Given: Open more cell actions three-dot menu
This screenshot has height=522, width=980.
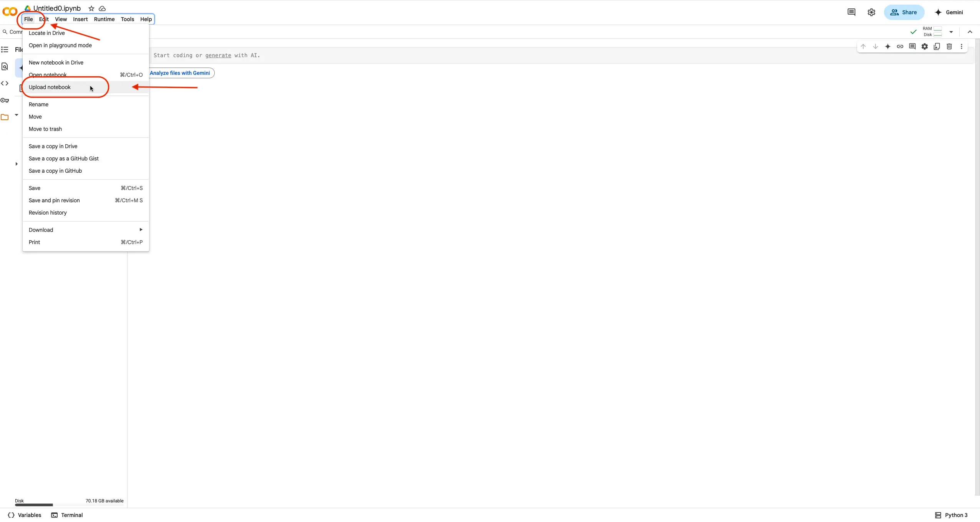Looking at the screenshot, I should (962, 46).
